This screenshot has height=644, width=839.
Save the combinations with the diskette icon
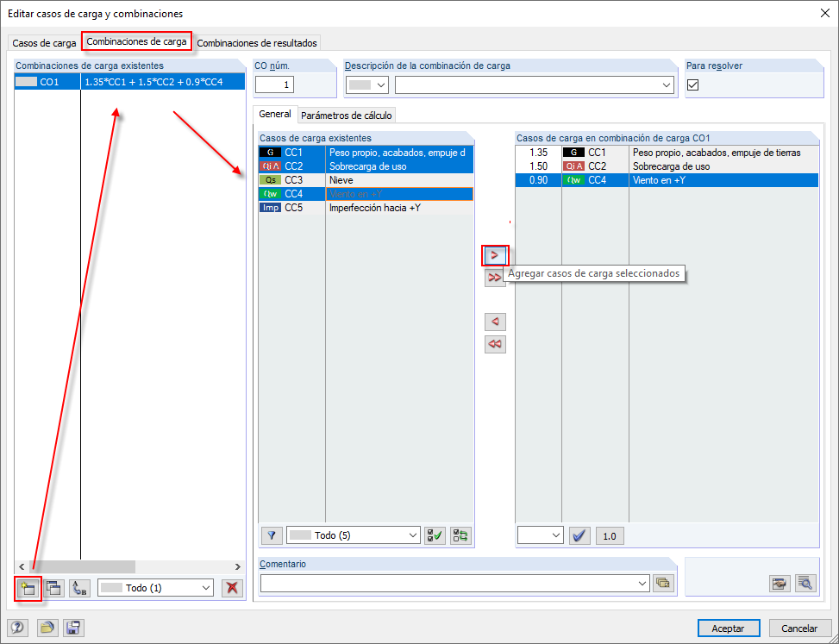[x=73, y=628]
